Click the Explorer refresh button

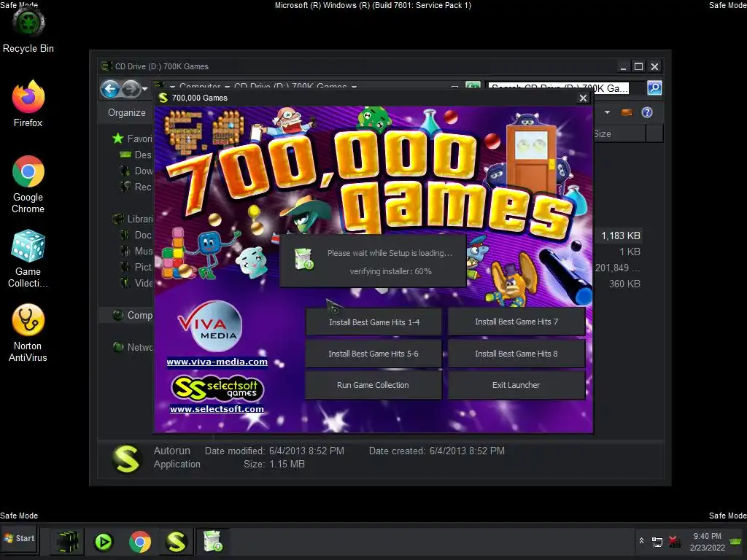coord(473,86)
